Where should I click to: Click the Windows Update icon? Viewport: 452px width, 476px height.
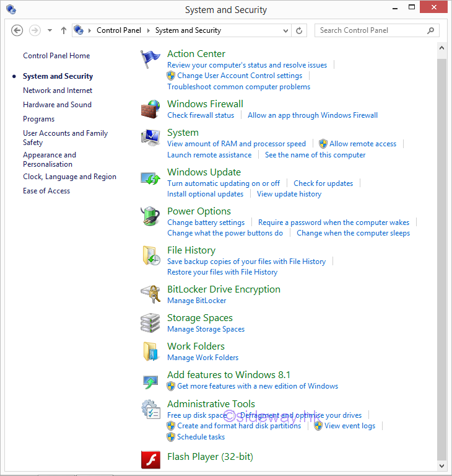click(x=150, y=178)
